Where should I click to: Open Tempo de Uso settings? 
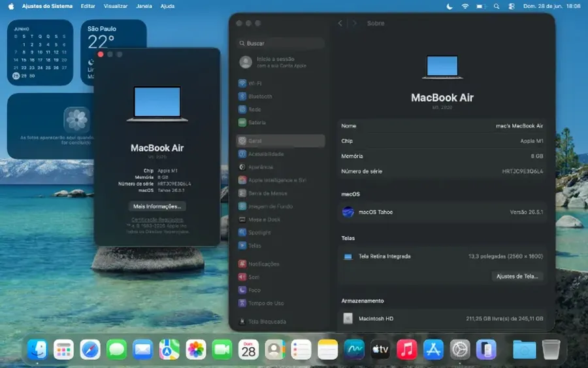point(280,303)
